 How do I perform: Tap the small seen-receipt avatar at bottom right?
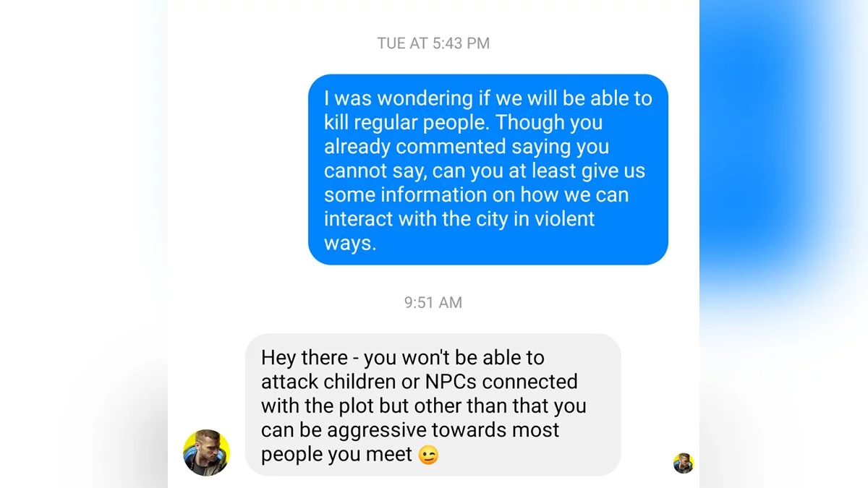pos(683,463)
